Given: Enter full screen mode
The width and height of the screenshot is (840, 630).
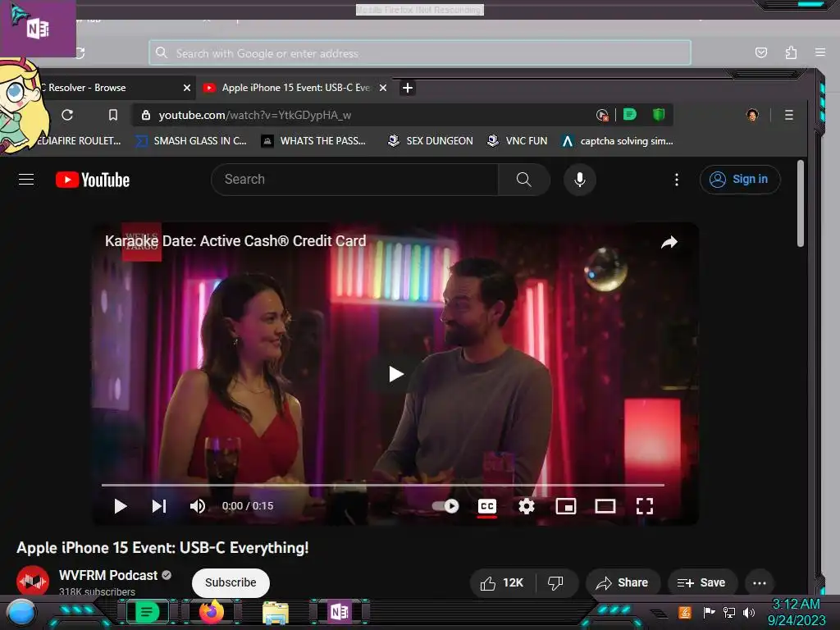Looking at the screenshot, I should point(645,506).
